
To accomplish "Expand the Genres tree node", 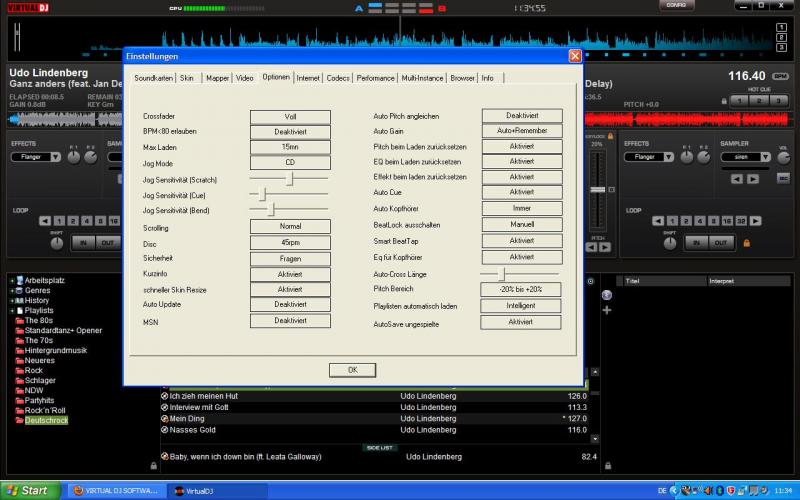I will (x=12, y=290).
